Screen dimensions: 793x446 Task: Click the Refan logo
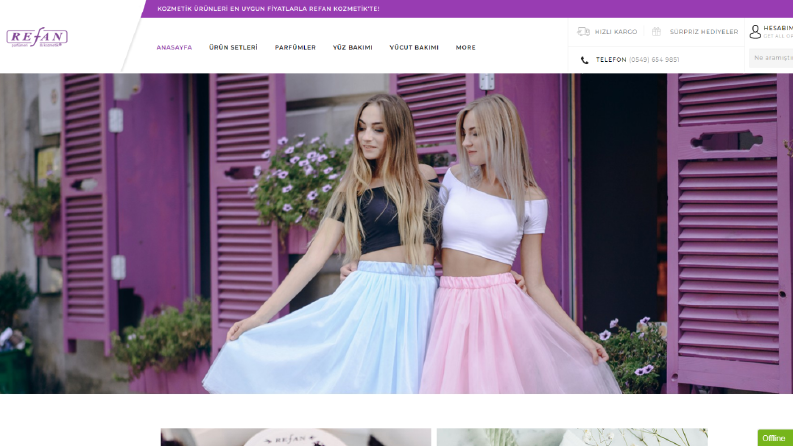pyautogui.click(x=37, y=37)
